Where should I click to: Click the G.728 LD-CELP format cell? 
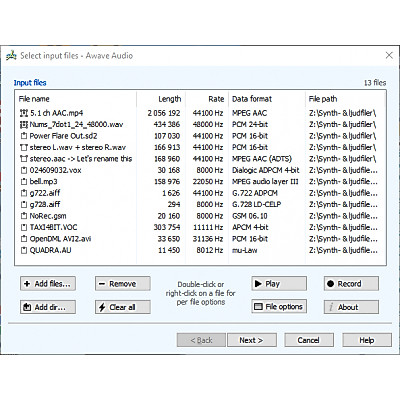click(256, 204)
